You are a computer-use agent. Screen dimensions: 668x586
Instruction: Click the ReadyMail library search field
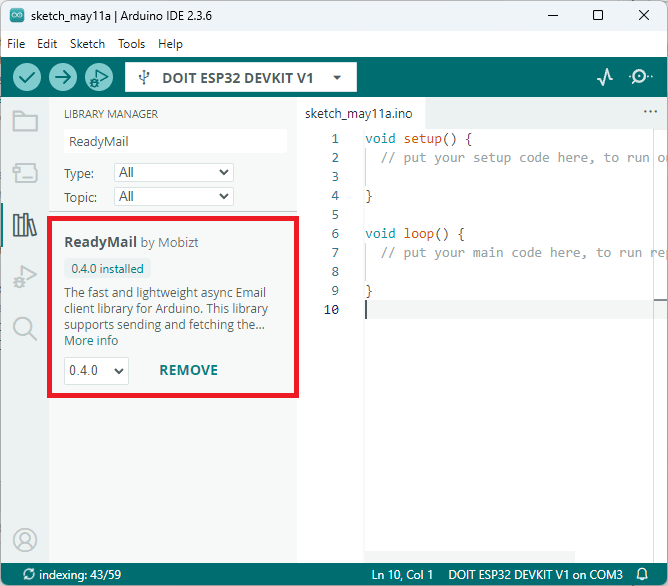(x=175, y=141)
